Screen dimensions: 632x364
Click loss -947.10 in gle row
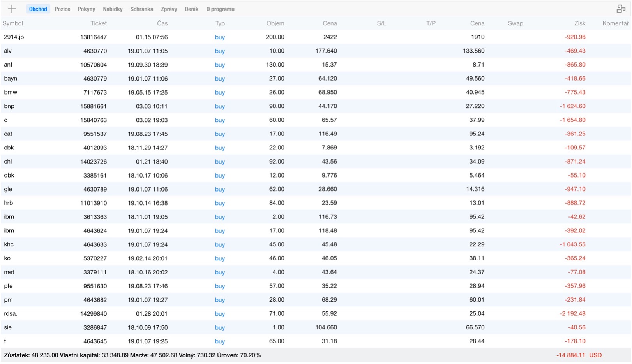pos(575,189)
